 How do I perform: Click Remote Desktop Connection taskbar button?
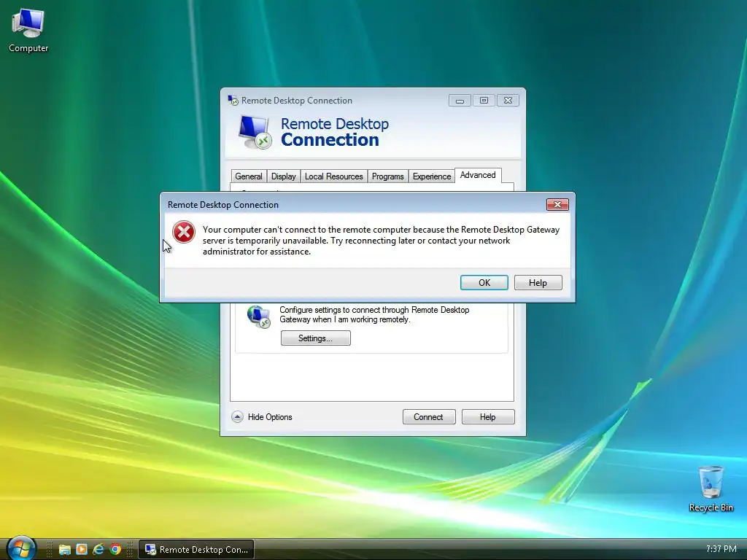(x=196, y=550)
